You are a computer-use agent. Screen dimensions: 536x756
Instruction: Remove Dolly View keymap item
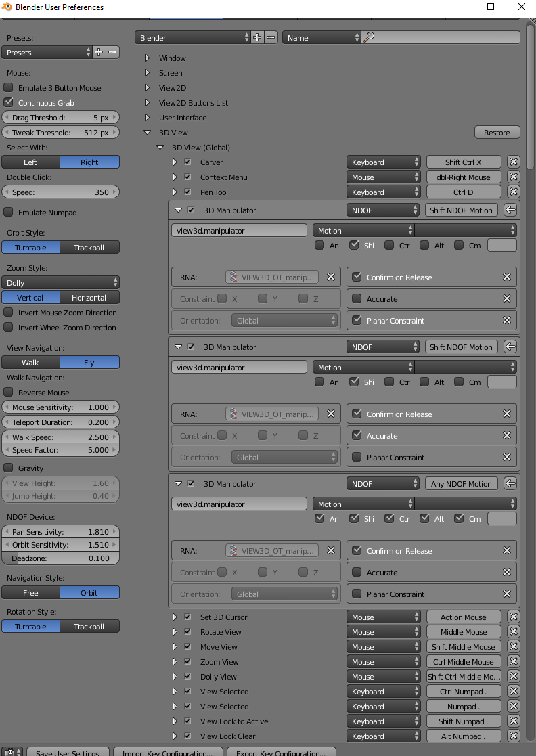514,677
